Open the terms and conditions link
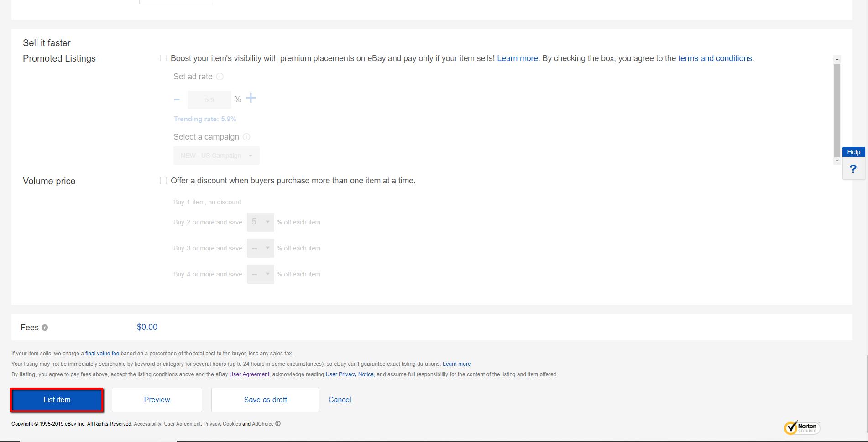The height and width of the screenshot is (442, 868). coord(715,58)
